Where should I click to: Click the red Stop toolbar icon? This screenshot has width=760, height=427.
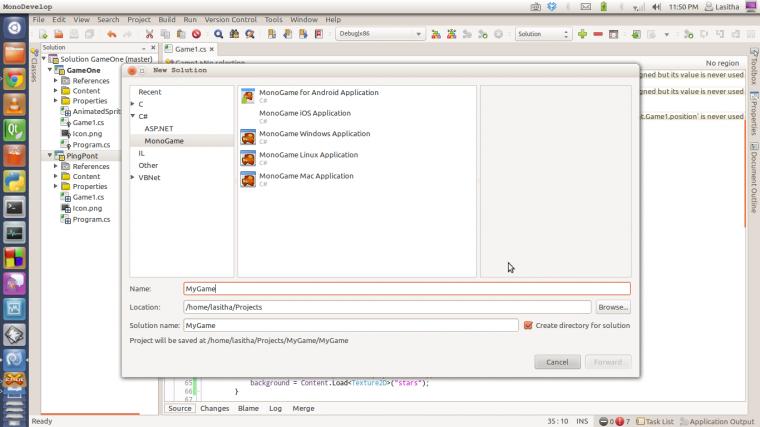click(196, 34)
